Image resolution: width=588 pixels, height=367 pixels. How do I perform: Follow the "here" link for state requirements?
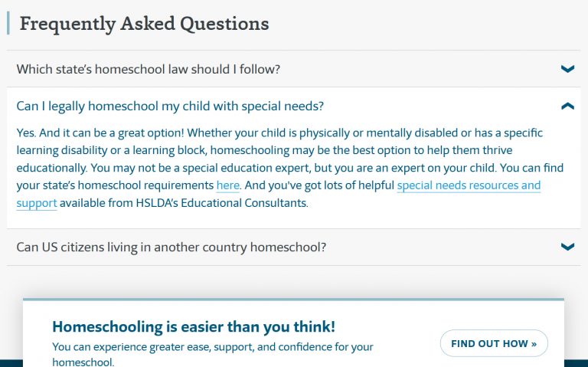228,185
